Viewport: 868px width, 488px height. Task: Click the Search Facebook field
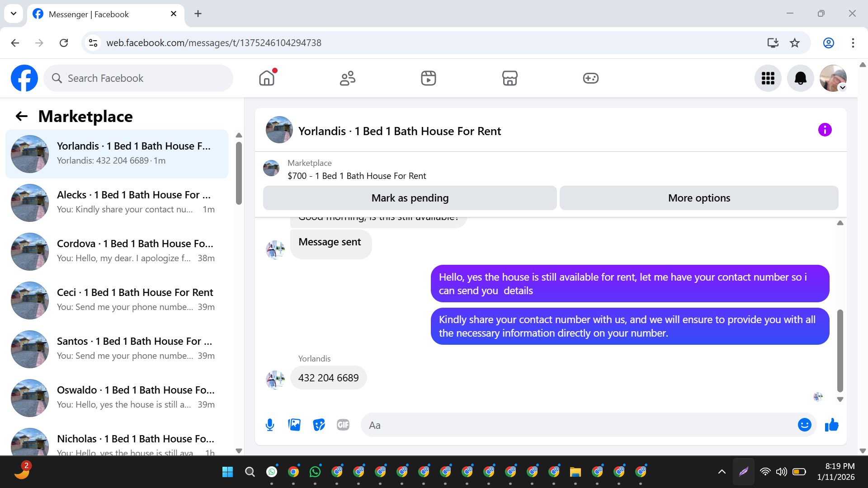pos(138,78)
